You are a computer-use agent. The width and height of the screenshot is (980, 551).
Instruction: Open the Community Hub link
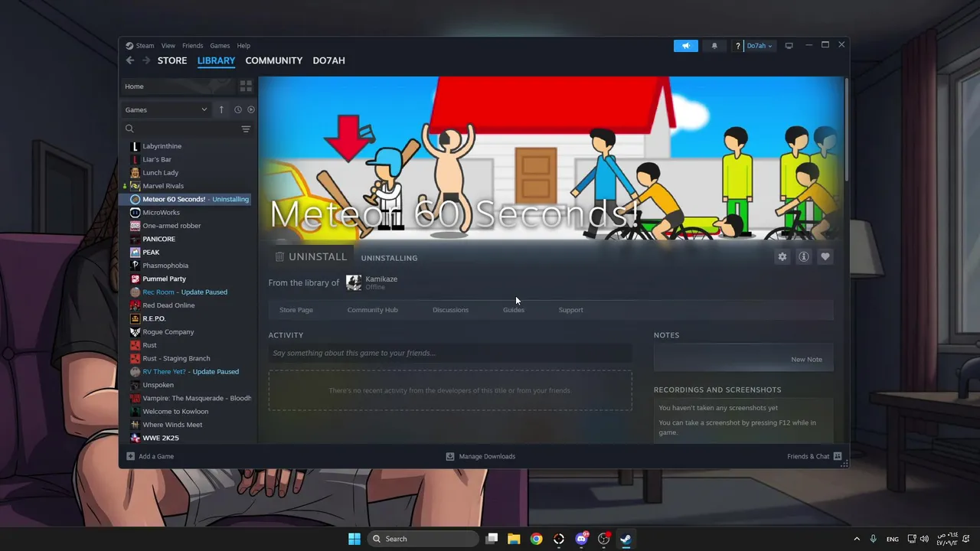[x=372, y=310]
